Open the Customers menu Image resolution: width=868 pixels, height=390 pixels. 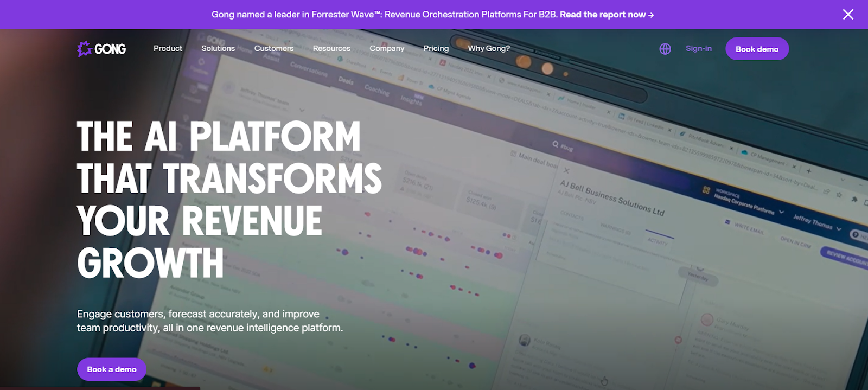point(274,48)
